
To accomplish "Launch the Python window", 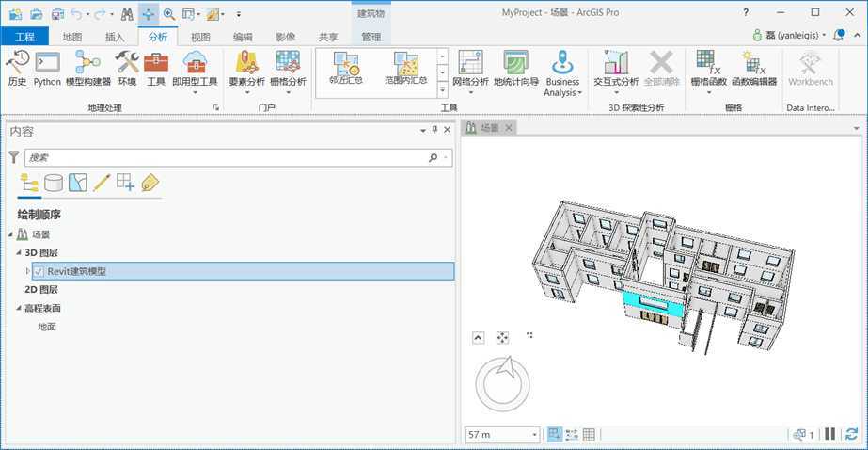I will (47, 68).
